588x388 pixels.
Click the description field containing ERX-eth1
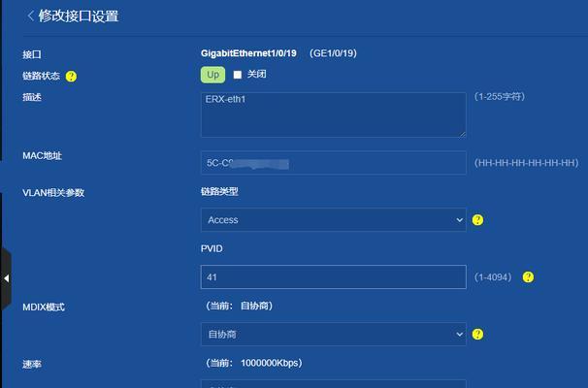334,114
